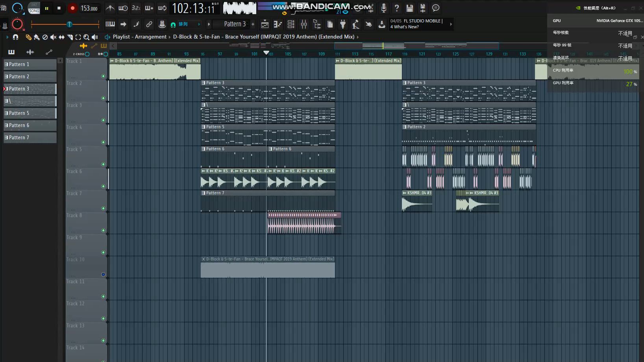
Task: Select Pattern 1 in the picker
Action: pos(30,64)
